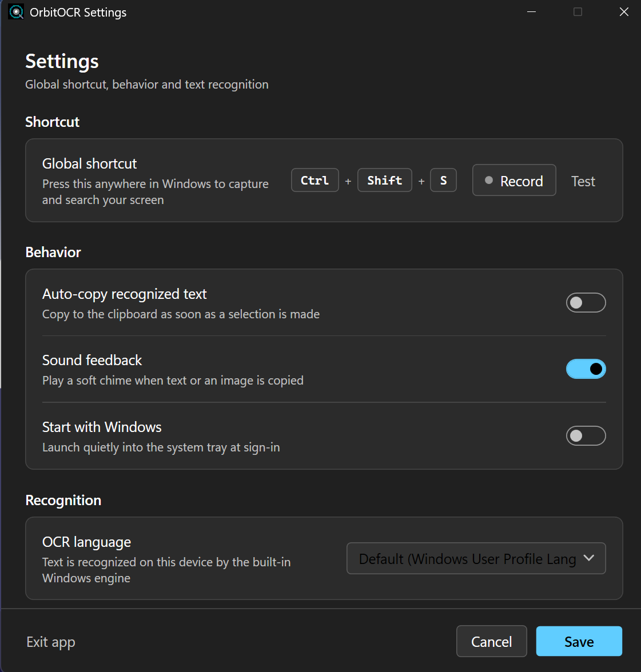Turn off Sound feedback toggle
Viewport: 641px width, 672px height.
click(586, 369)
